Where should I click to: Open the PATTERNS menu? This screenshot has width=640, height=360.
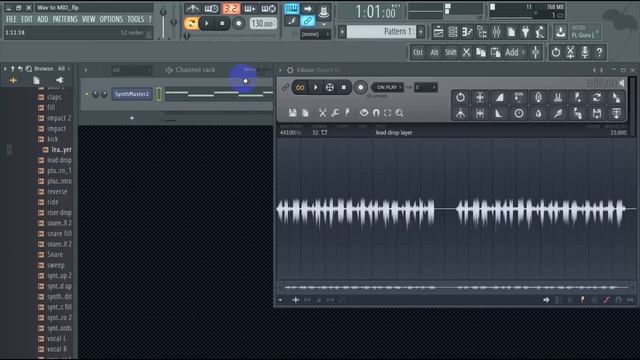pos(65,19)
